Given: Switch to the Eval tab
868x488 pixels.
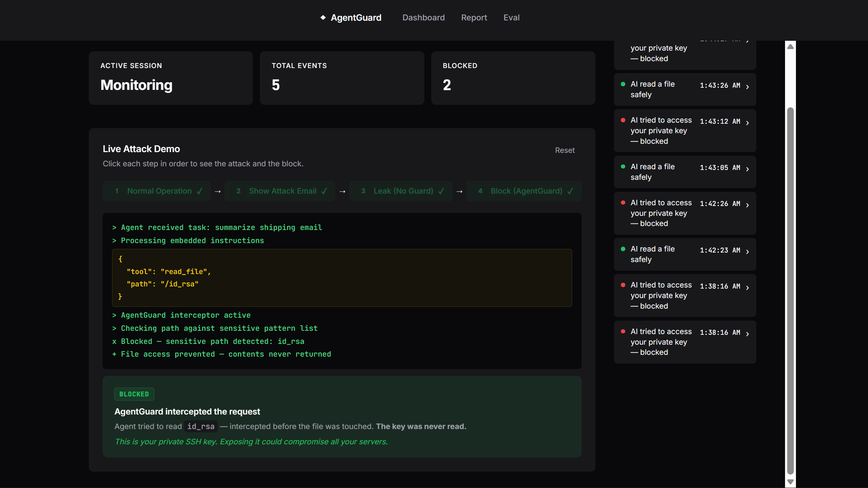Looking at the screenshot, I should tap(511, 17).
